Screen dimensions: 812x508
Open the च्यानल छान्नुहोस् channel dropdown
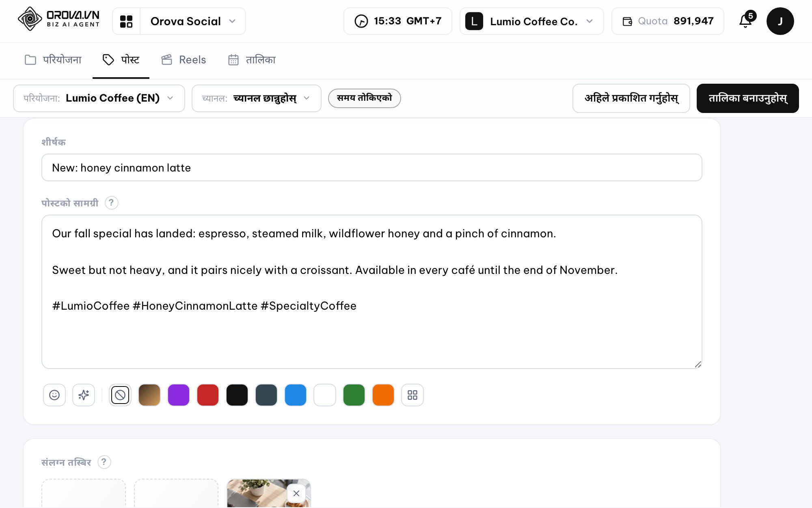tap(256, 98)
